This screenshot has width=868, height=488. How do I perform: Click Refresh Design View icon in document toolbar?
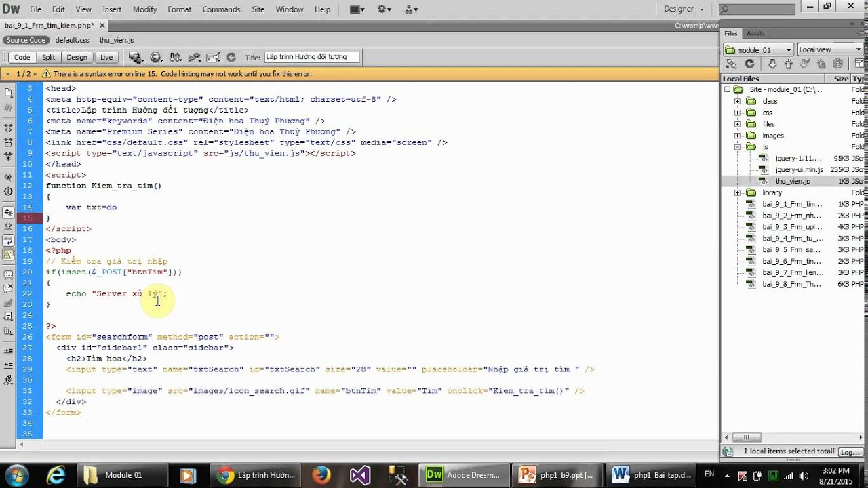point(231,58)
